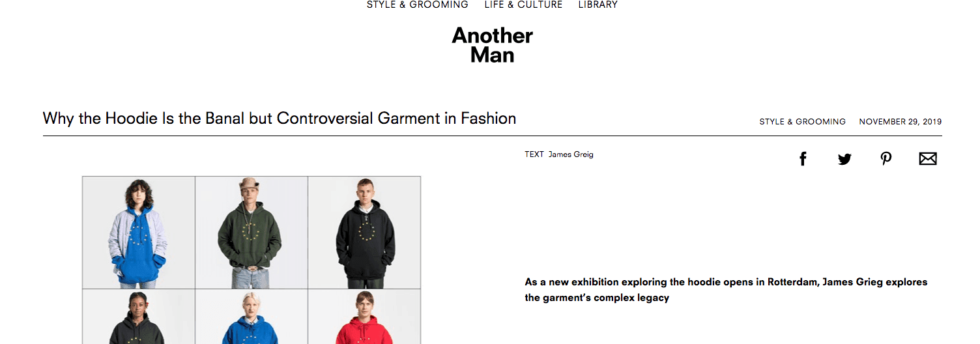Click November 29, 2019 date
This screenshot has height=344, width=980.
coord(900,122)
